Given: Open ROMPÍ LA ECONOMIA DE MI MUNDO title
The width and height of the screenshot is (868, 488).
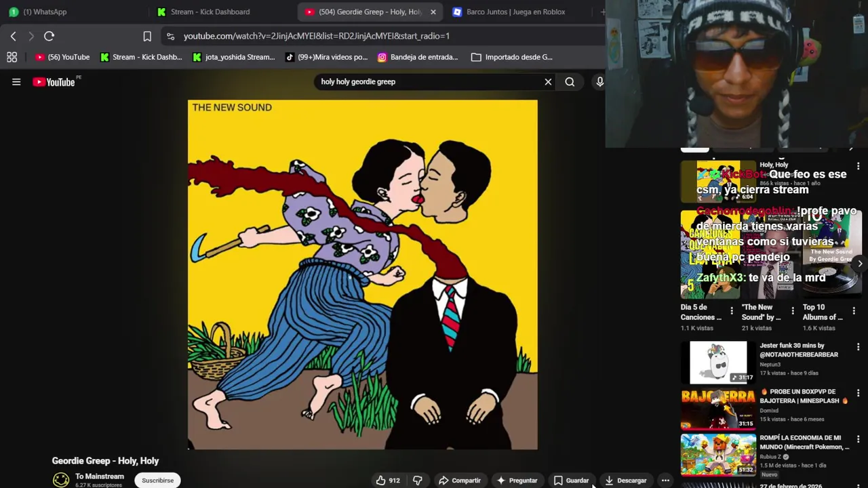Looking at the screenshot, I should [804, 443].
